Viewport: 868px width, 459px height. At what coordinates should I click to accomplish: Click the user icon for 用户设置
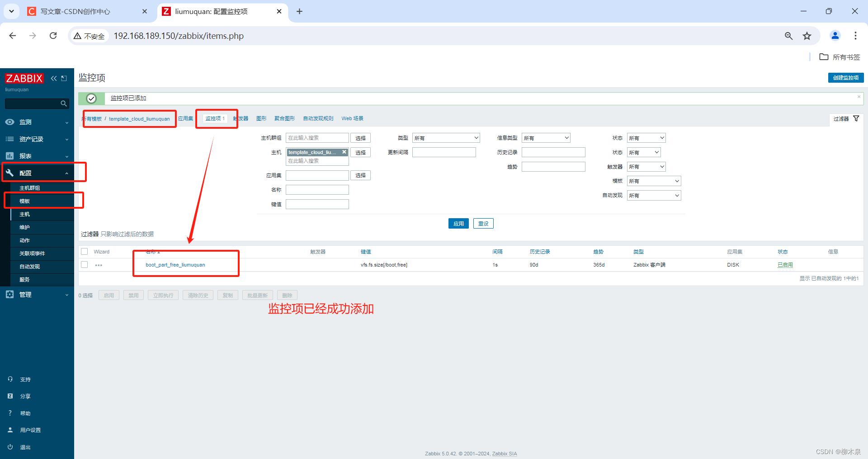coord(10,430)
